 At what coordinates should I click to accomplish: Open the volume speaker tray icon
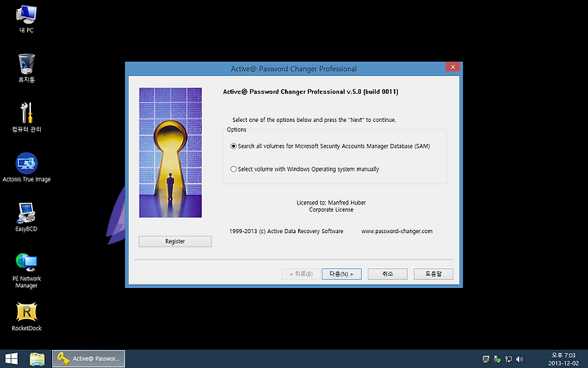(519, 359)
